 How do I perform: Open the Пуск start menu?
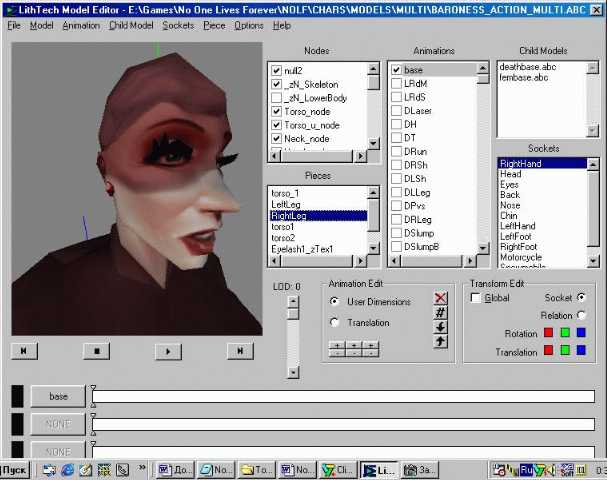coord(14,470)
